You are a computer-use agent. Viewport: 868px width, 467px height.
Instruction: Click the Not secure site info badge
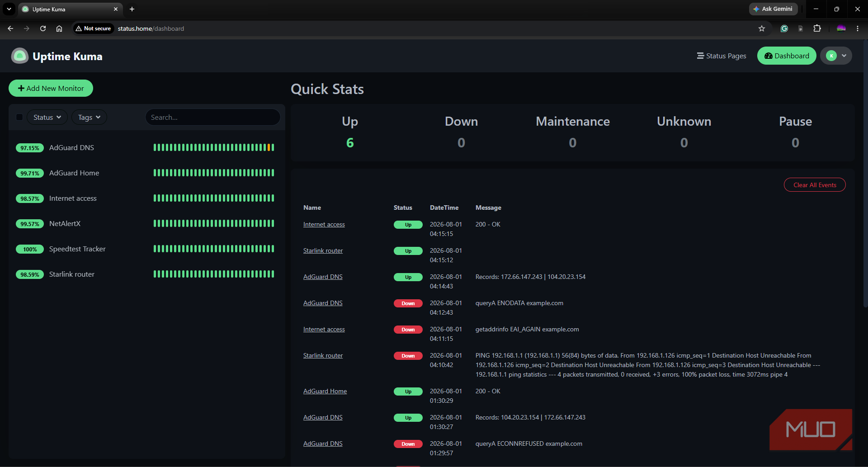[94, 28]
